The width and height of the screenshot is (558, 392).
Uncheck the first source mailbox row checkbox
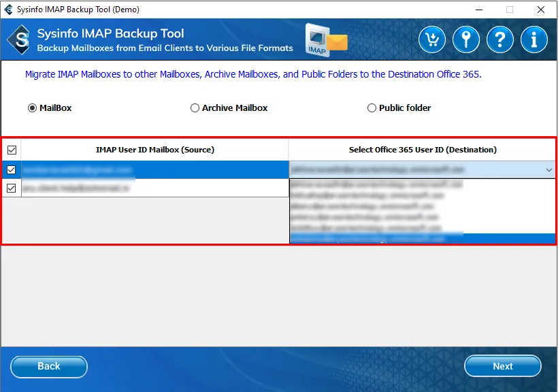12,169
